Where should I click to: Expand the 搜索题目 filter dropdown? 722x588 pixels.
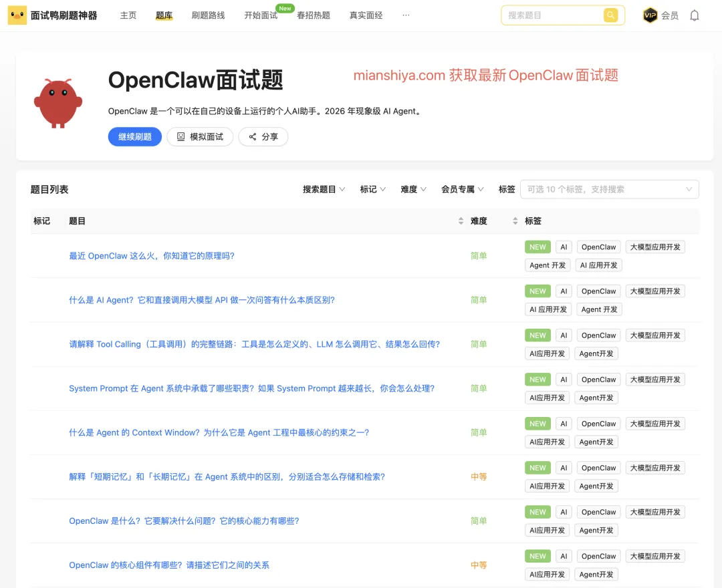[324, 189]
